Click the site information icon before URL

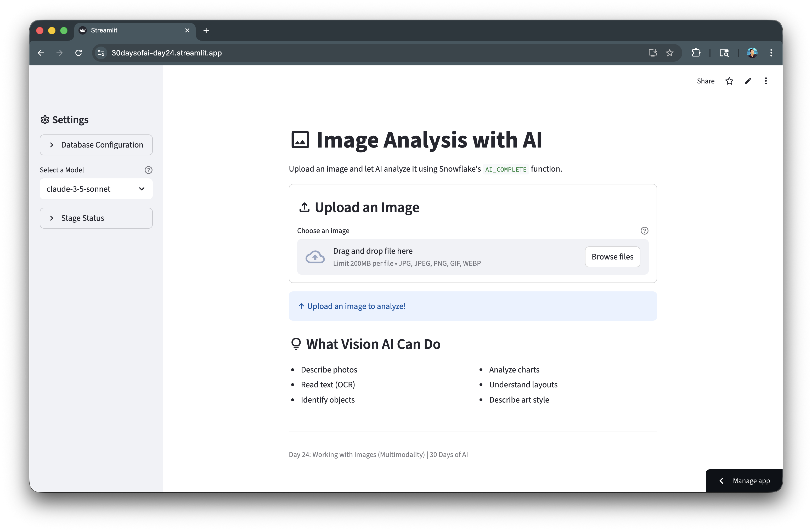[101, 53]
